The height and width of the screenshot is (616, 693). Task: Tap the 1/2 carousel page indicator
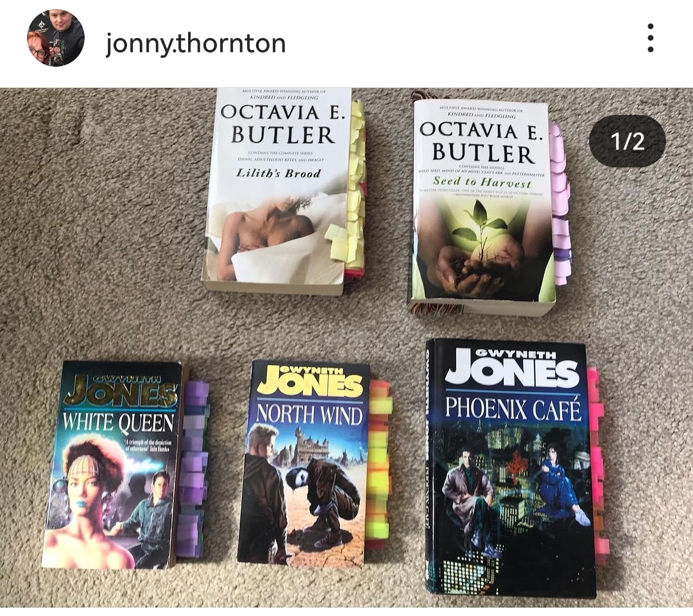[x=627, y=141]
